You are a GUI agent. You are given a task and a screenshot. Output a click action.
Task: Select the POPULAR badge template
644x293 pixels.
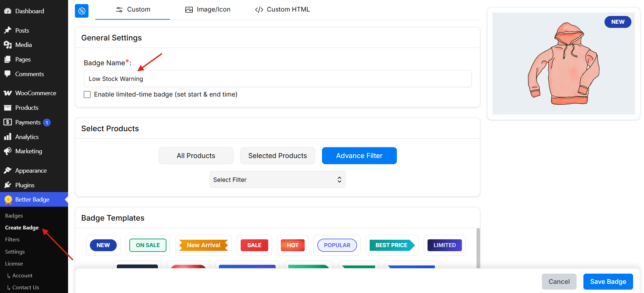337,245
